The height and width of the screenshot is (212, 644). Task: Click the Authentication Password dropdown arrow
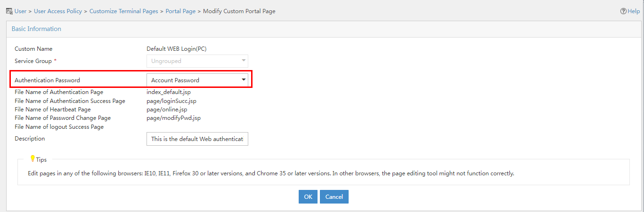[244, 80]
